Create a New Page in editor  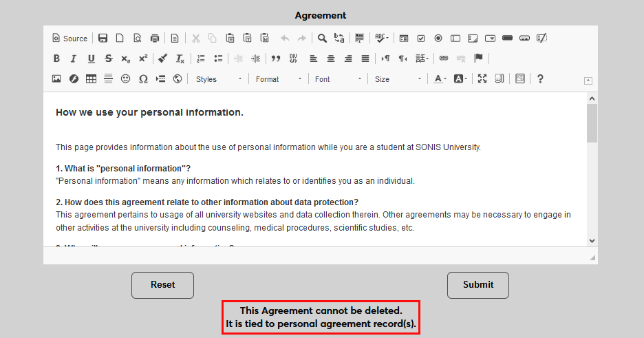120,38
